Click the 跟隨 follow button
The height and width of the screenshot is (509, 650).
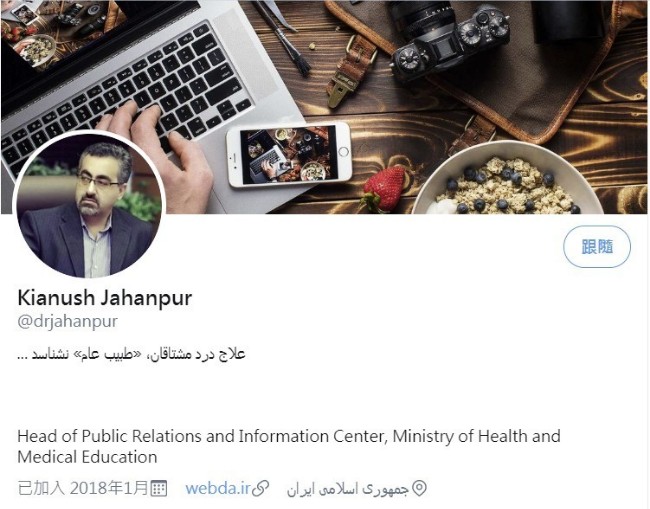pos(597,247)
